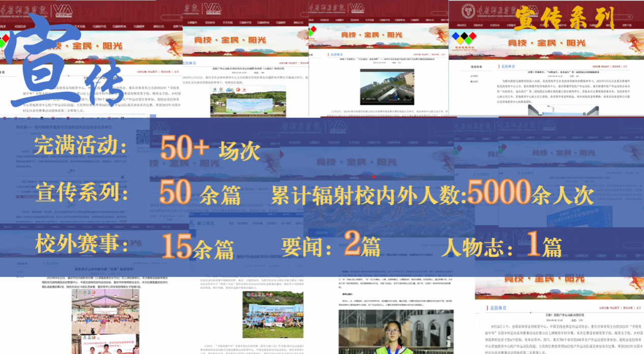Click the 人物志 1篇 statistic
The width and height of the screenshot is (644, 354).
pyautogui.click(x=502, y=248)
